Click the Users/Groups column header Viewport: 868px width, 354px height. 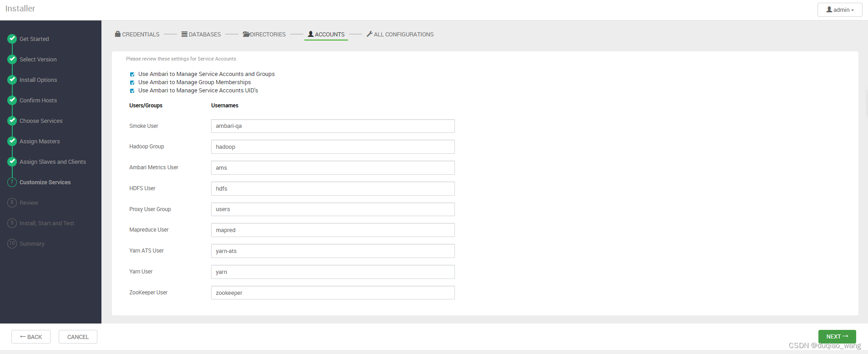[146, 106]
